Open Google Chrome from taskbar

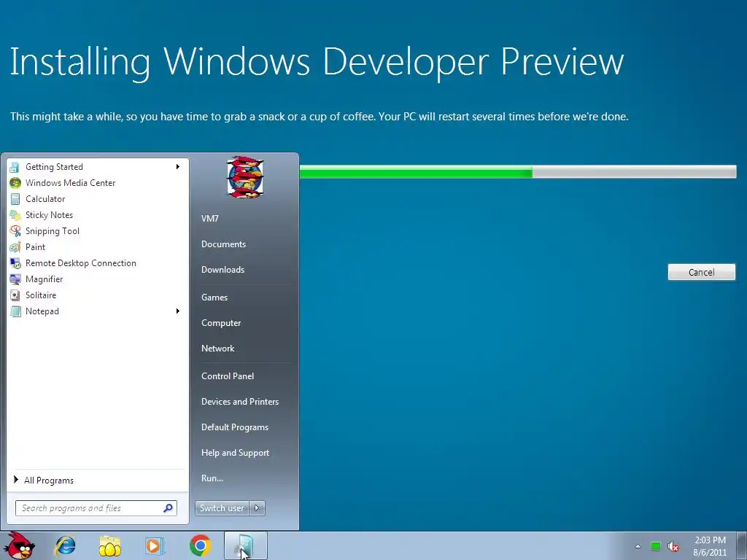200,545
